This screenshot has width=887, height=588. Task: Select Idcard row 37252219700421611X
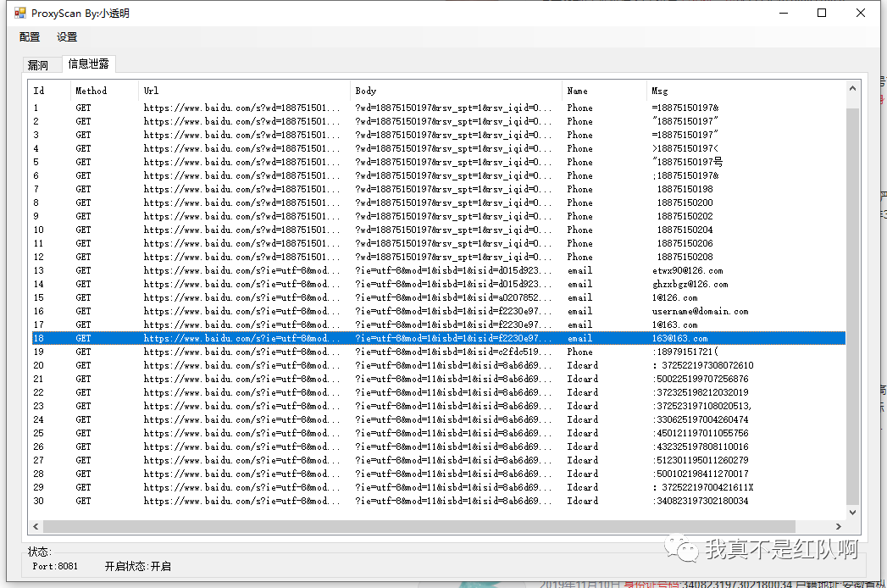click(x=438, y=488)
